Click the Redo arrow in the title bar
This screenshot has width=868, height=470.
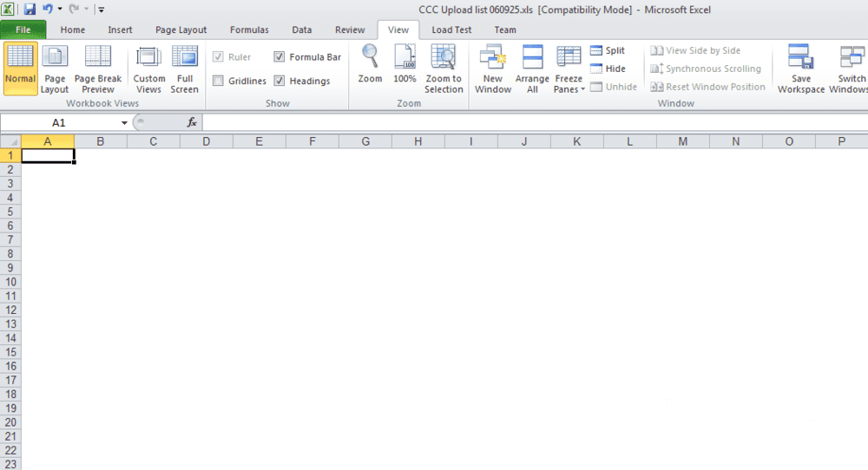(x=74, y=9)
